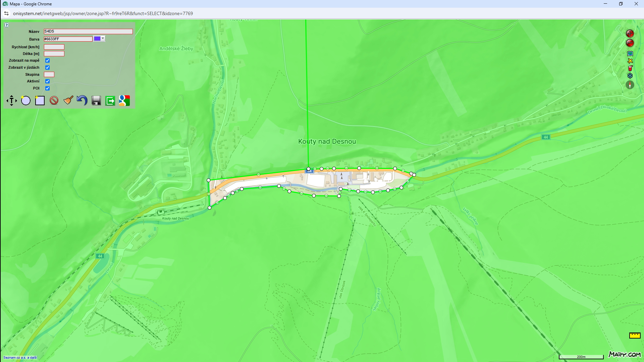Select the move/pan arrows tool
Image resolution: width=644 pixels, height=362 pixels.
coord(11,101)
